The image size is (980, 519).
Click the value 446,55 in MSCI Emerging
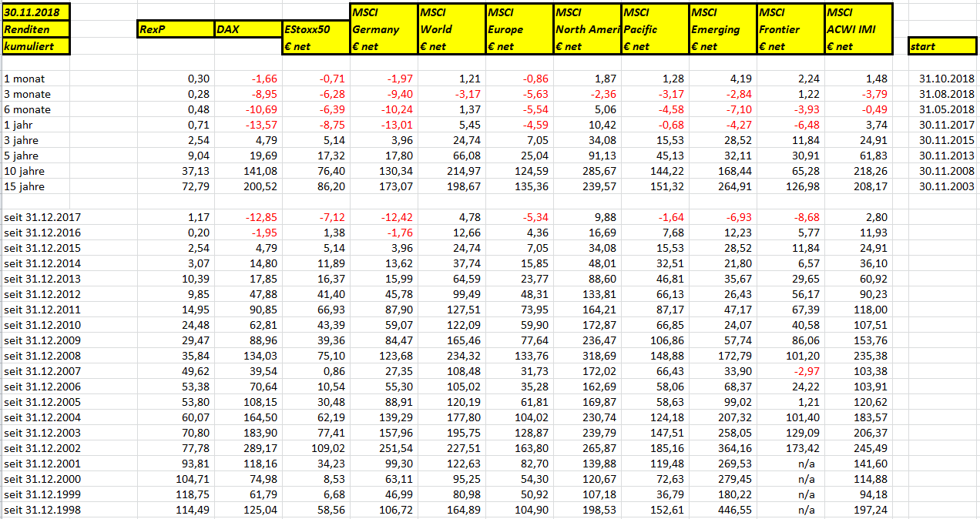pyautogui.click(x=735, y=510)
